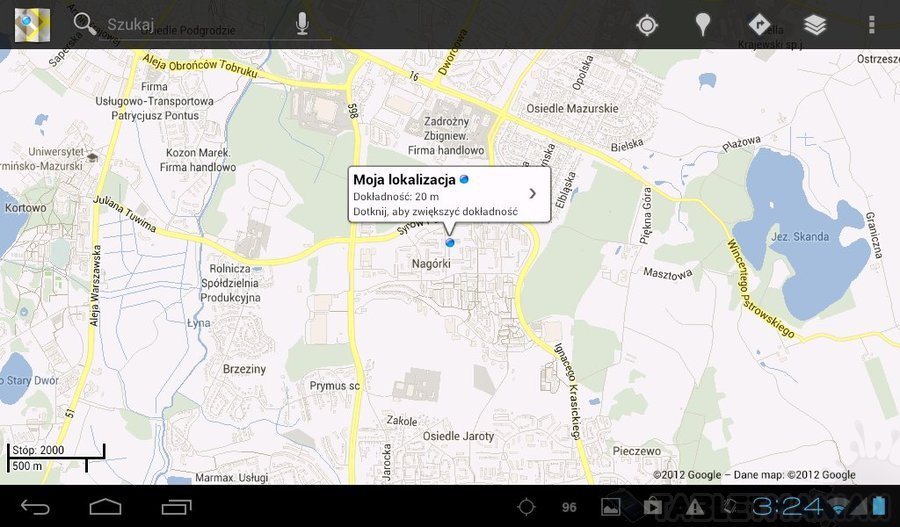Screen dimensions: 900x527
Task: Tap the Pieczewo label
Action: (637, 451)
